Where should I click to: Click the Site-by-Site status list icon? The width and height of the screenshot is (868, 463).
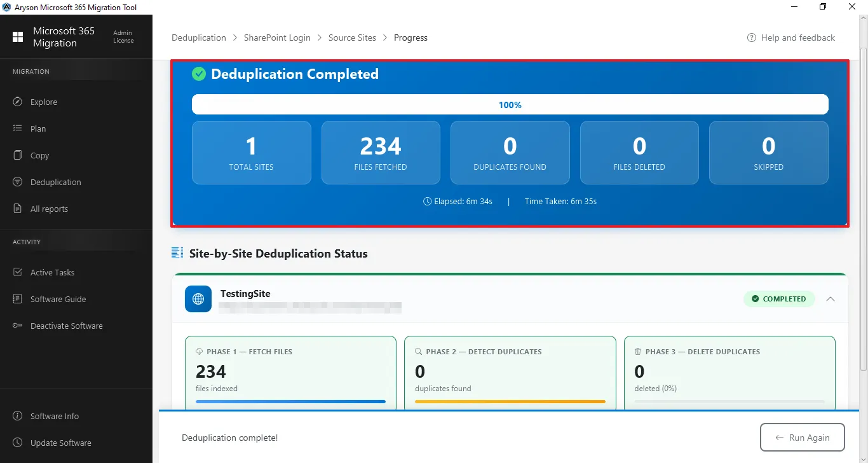pyautogui.click(x=177, y=253)
